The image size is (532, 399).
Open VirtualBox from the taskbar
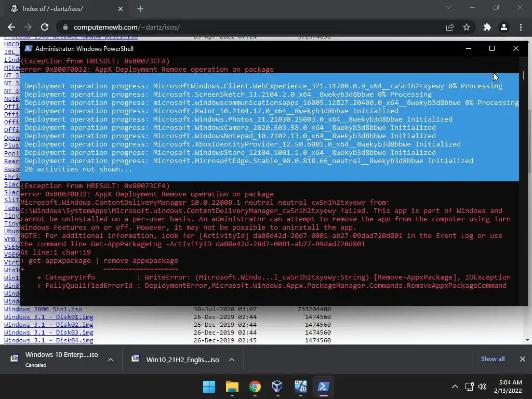(277, 387)
